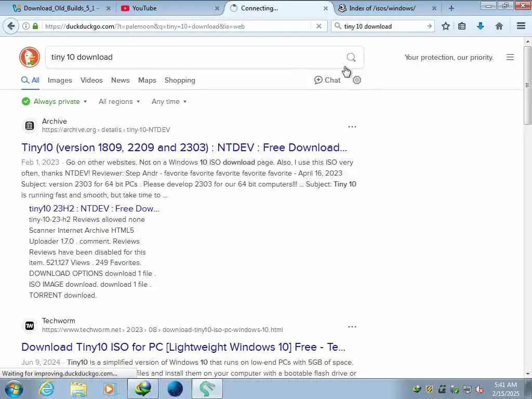The width and height of the screenshot is (532, 399).
Task: Open more options for Archive result
Action: tap(352, 127)
